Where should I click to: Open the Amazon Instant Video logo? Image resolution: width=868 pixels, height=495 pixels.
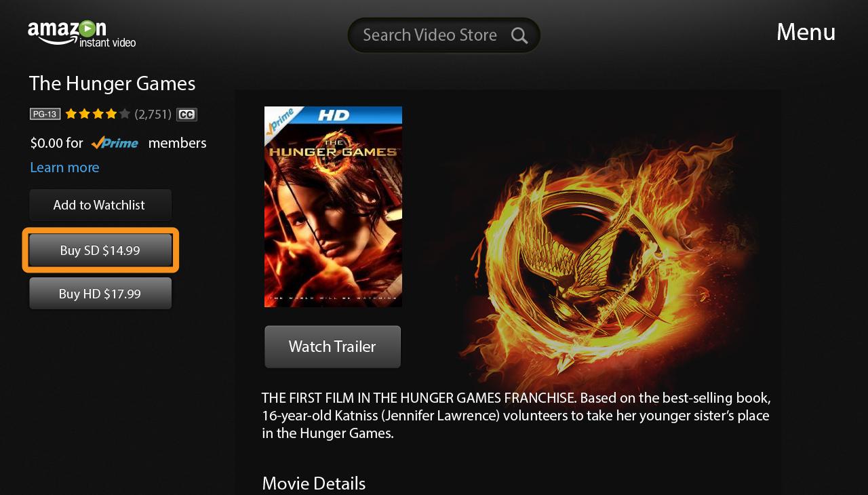tap(81, 33)
